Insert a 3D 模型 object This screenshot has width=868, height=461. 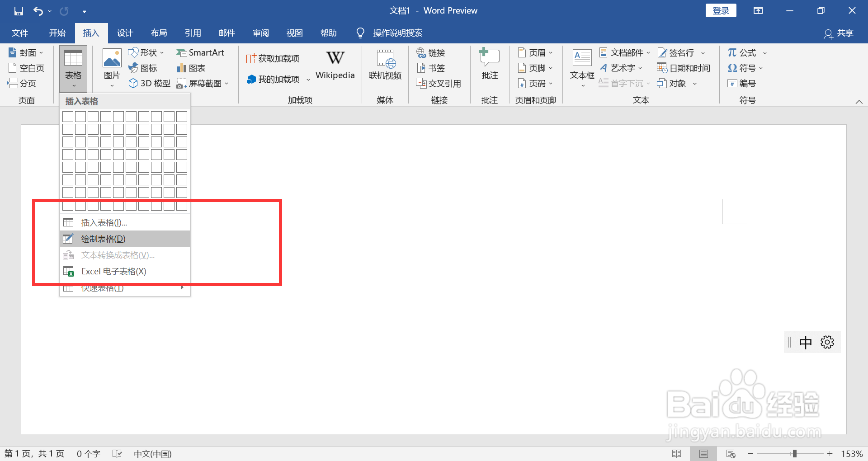149,83
